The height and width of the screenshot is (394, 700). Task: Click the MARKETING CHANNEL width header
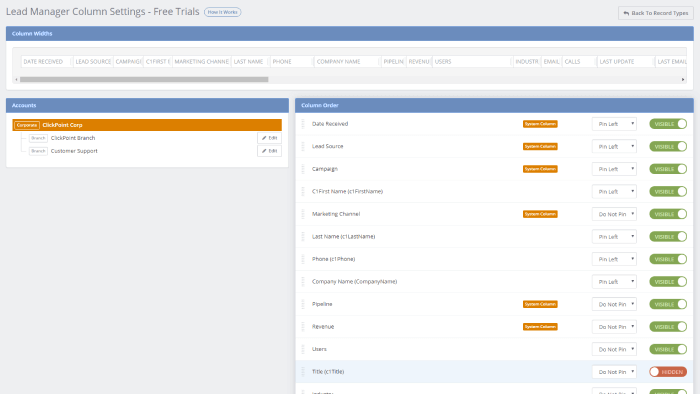[x=201, y=62]
